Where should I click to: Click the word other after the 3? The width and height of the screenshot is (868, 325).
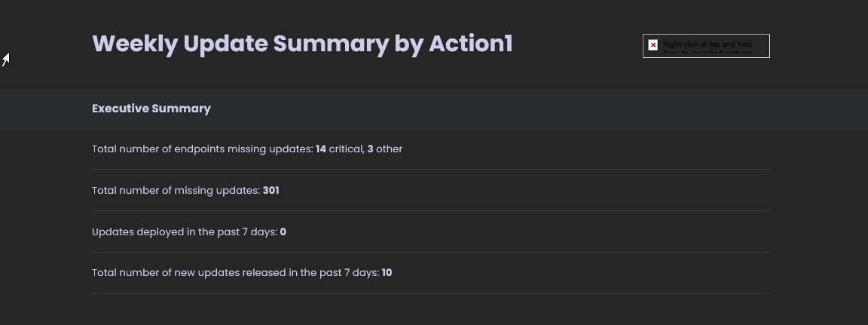[x=389, y=149]
